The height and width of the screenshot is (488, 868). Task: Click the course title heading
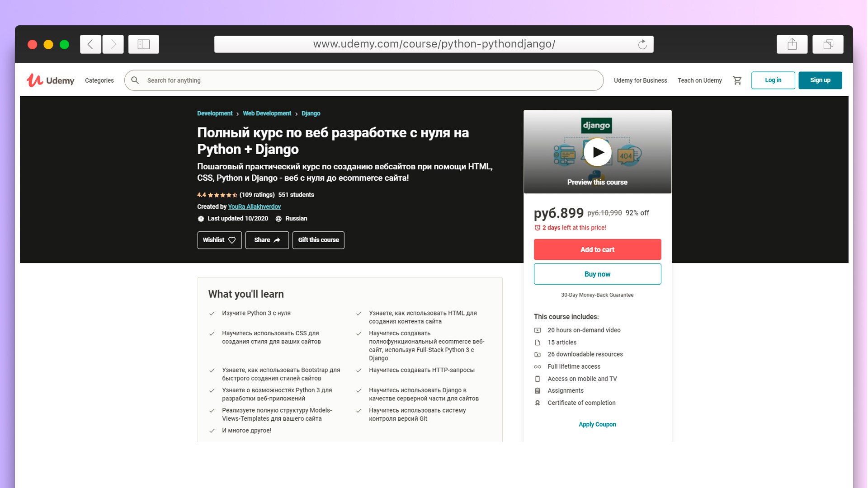click(333, 141)
